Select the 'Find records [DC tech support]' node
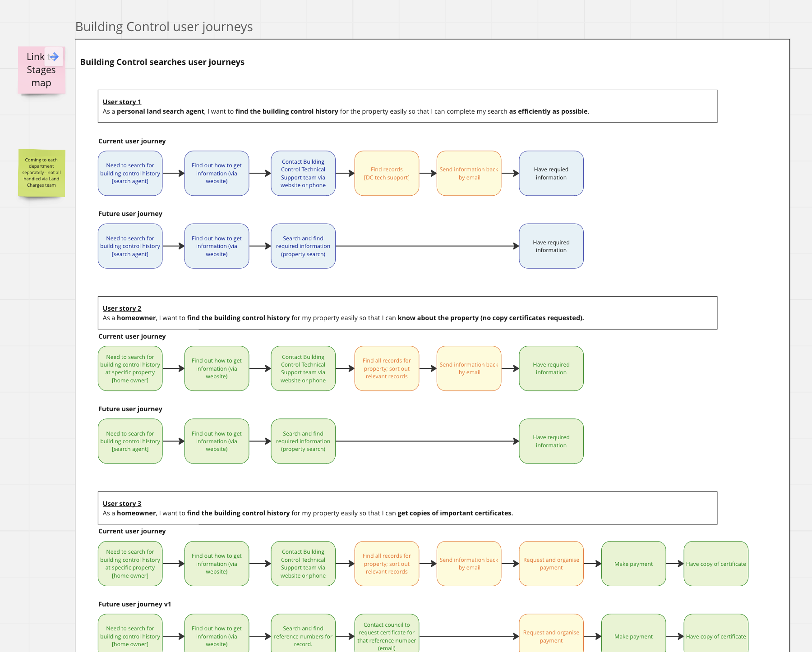The height and width of the screenshot is (652, 812). 387,173
